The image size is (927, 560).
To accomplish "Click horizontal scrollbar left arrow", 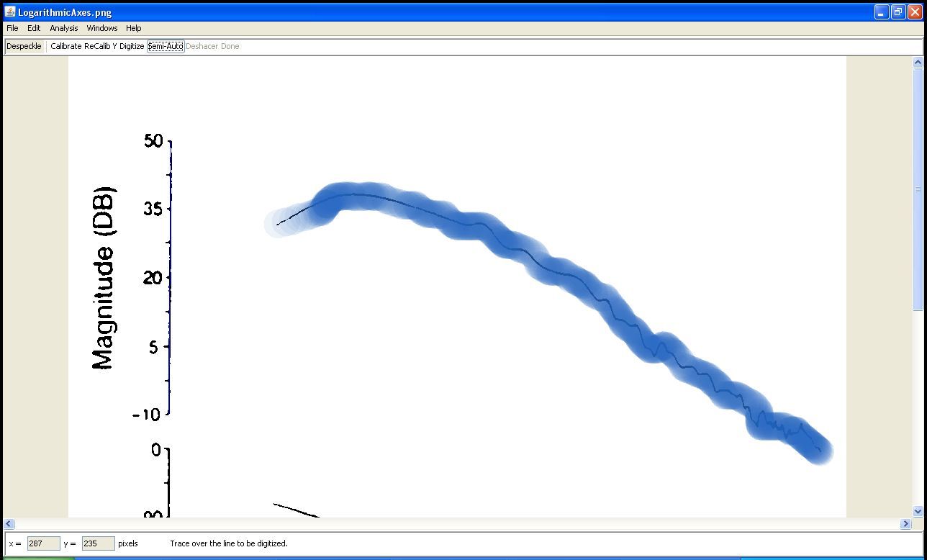I will [x=9, y=524].
